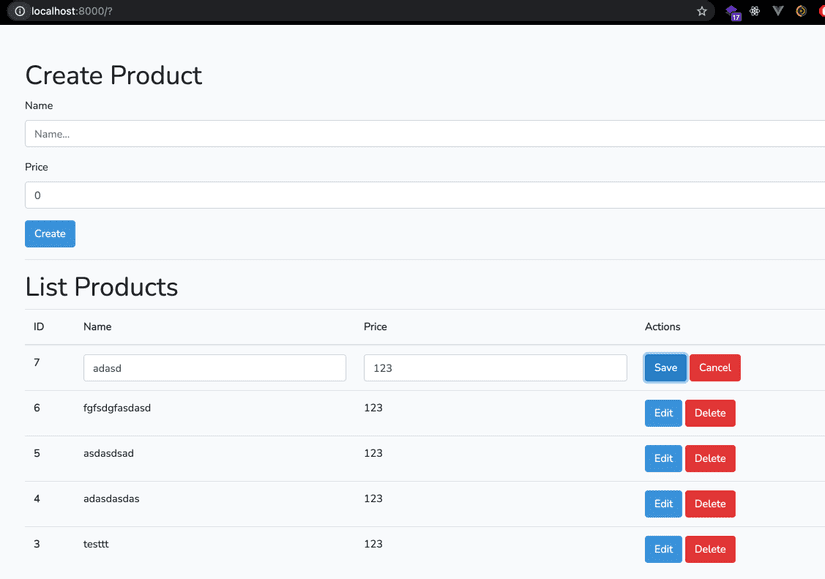Cancel editing product ID 7
Screen dimensions: 825x579
714,367
